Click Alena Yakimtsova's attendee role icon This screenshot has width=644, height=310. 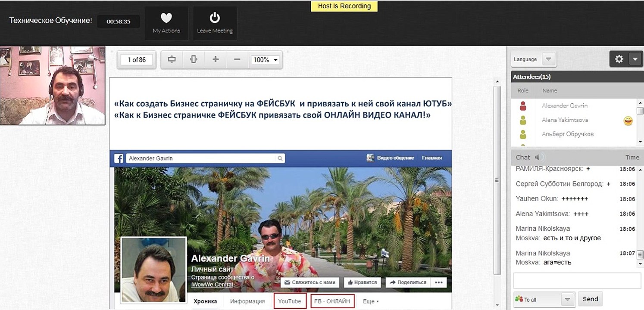(x=523, y=120)
